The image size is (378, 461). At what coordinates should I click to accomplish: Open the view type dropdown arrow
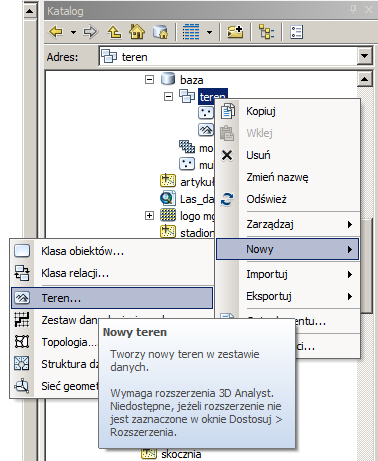coord(209,32)
